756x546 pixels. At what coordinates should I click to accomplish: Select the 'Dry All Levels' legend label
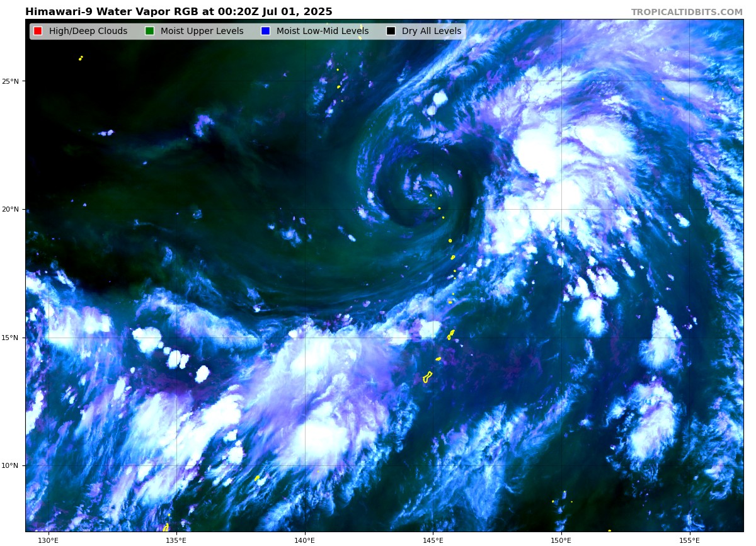(x=432, y=31)
